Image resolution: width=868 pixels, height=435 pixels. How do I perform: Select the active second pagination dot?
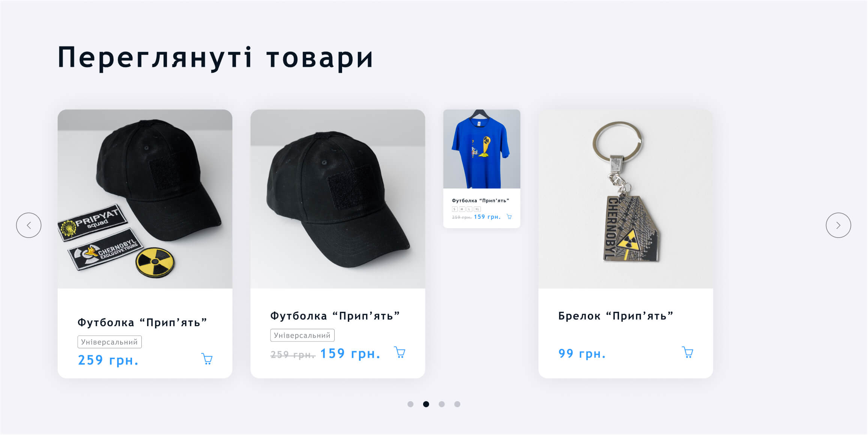pyautogui.click(x=426, y=404)
